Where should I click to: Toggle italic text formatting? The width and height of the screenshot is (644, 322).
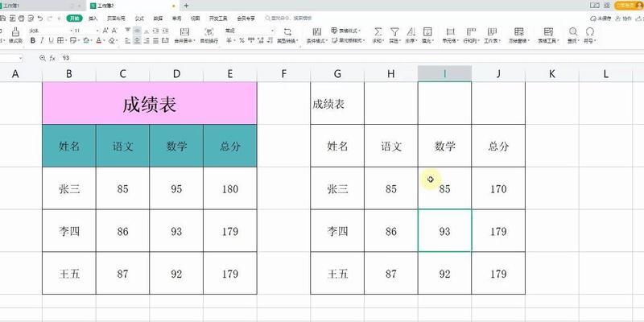pos(42,41)
